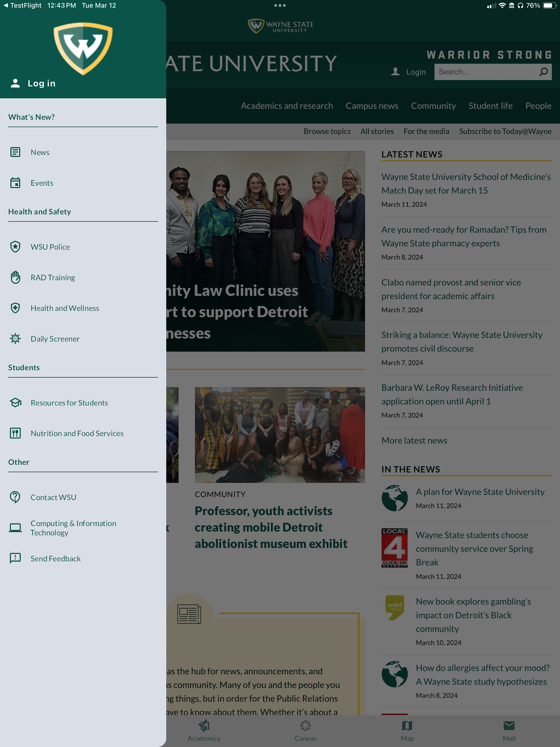Screen dimensions: 560x747
Task: Tap the youth activists group photo
Action: [280, 435]
